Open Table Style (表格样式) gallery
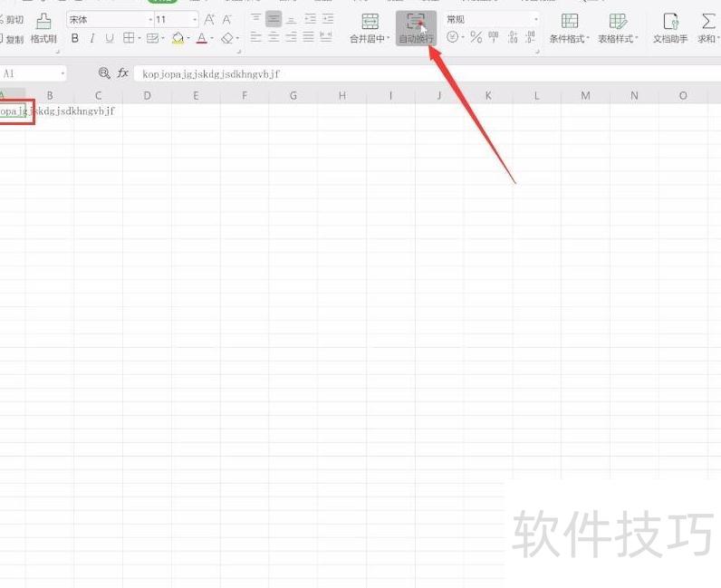The width and height of the screenshot is (721, 588). (618, 28)
